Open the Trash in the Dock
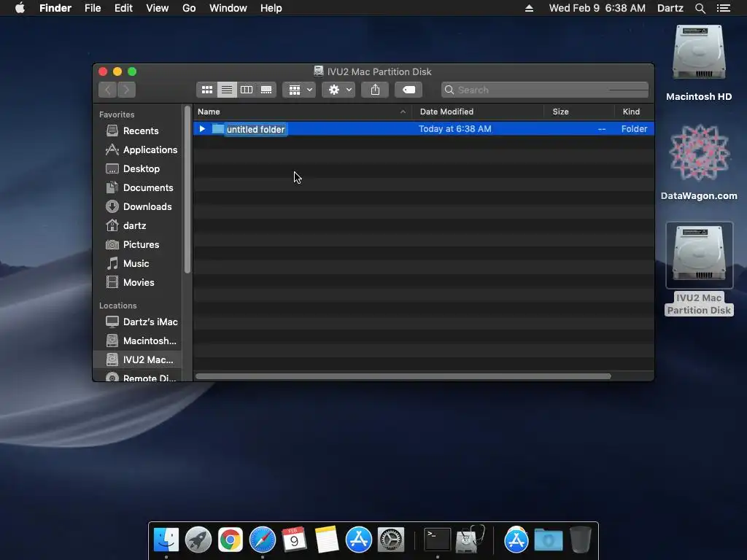The width and height of the screenshot is (747, 560). pos(580,540)
